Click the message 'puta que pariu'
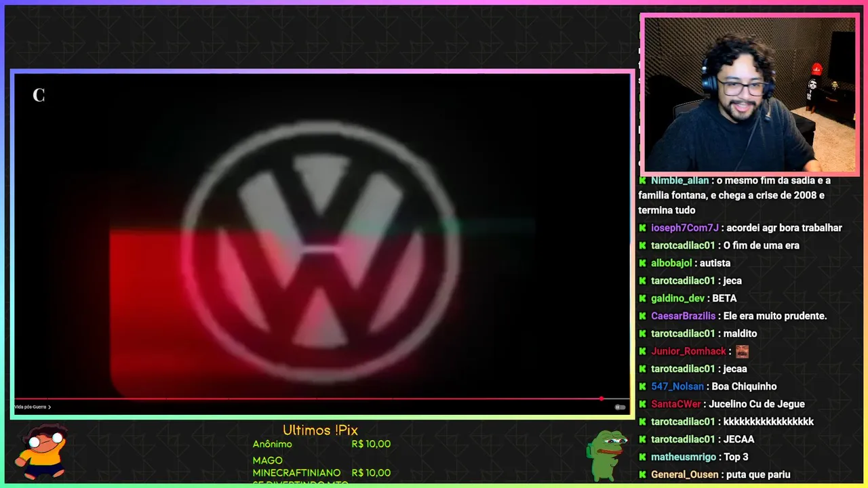The image size is (868, 488). [758, 474]
